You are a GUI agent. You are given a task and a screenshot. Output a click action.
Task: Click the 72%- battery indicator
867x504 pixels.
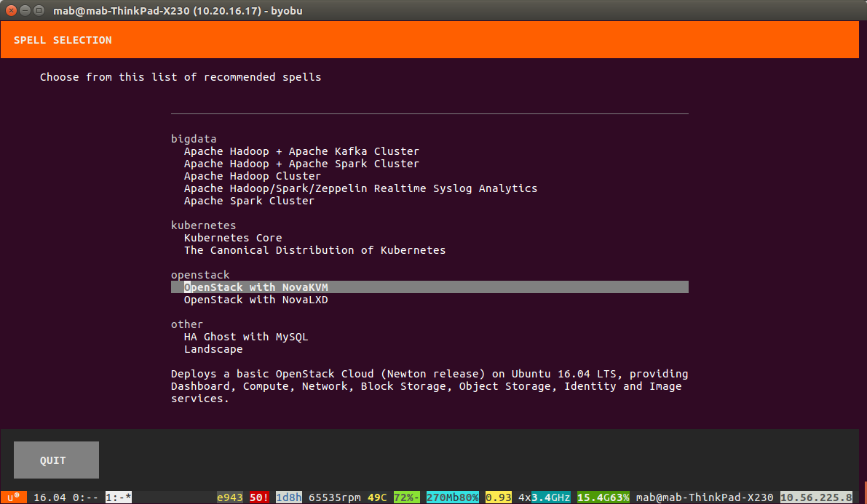(x=406, y=497)
